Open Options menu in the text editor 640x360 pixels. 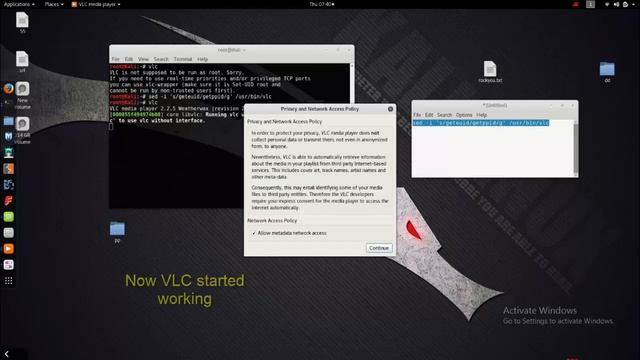(x=464, y=115)
